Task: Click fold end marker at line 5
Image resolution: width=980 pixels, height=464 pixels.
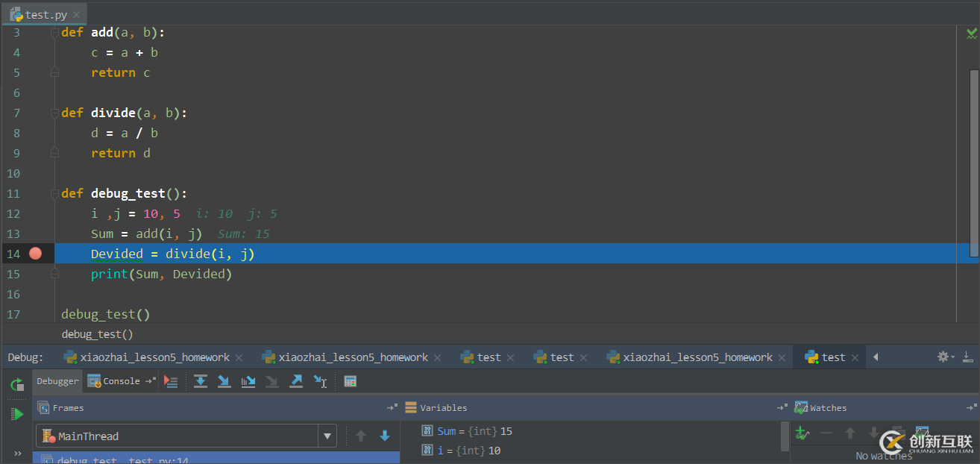Action: (54, 72)
